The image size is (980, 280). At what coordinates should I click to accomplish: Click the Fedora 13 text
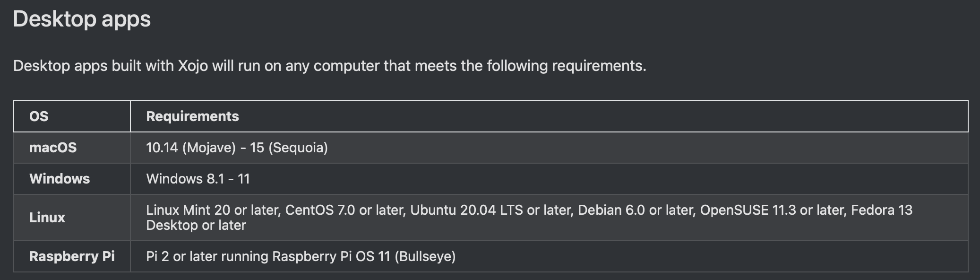[x=882, y=210]
